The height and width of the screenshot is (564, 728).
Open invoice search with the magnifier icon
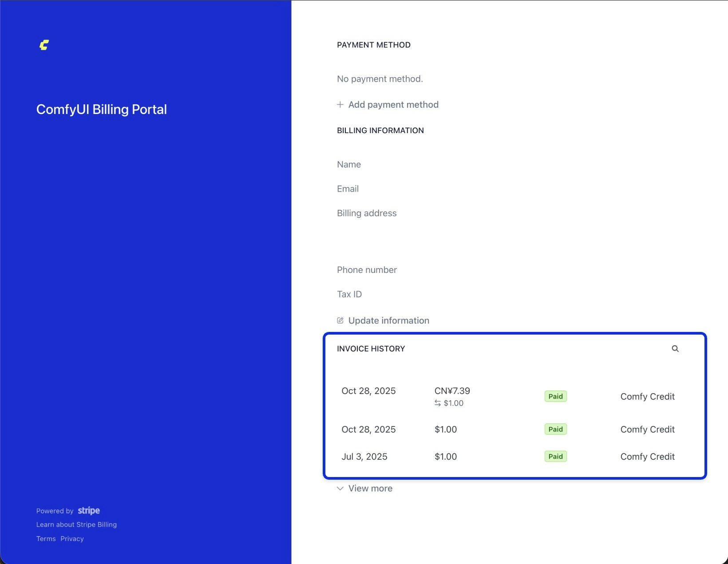point(675,349)
